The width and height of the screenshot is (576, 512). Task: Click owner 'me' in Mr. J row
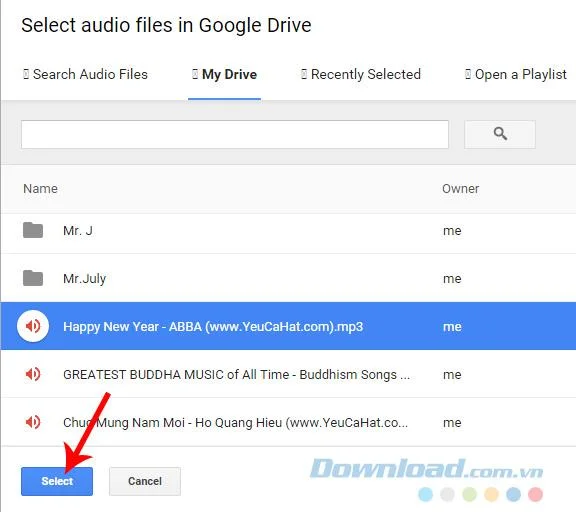(x=452, y=231)
